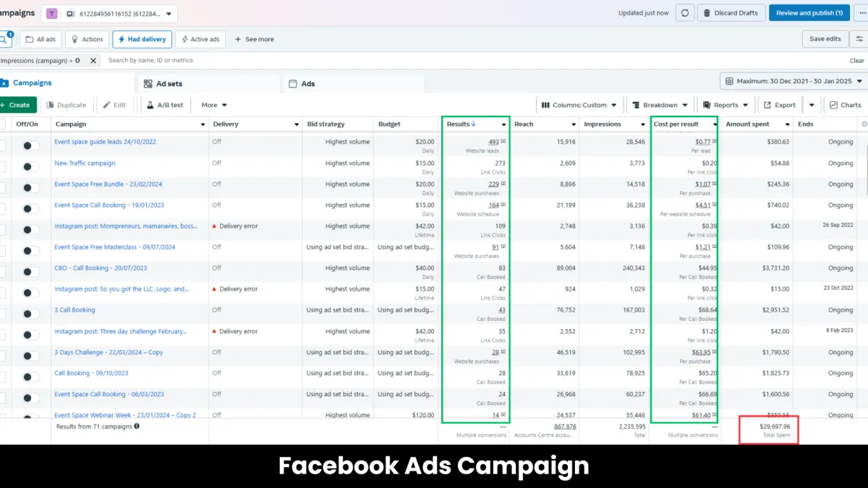Click the warning icon on So you got the LLC row
868x488 pixels.
pyautogui.click(x=215, y=289)
